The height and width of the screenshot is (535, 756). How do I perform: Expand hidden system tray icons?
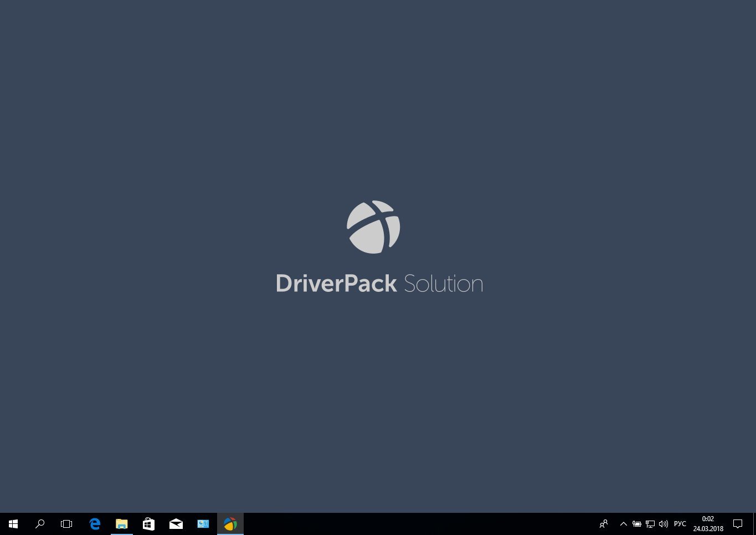pos(624,524)
